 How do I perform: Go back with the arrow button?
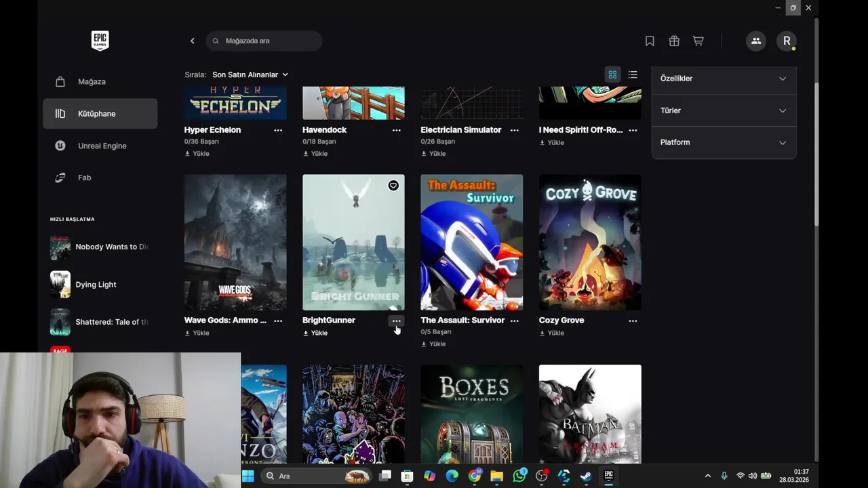[192, 41]
